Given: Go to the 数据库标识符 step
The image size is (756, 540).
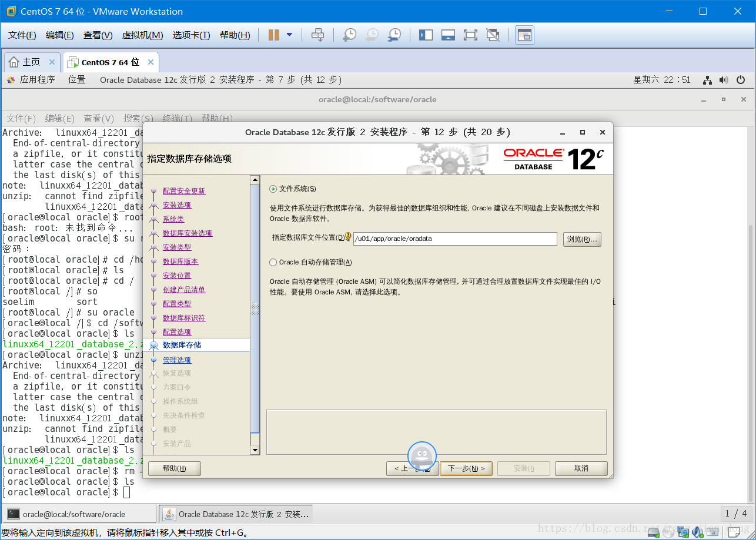Looking at the screenshot, I should tap(184, 318).
